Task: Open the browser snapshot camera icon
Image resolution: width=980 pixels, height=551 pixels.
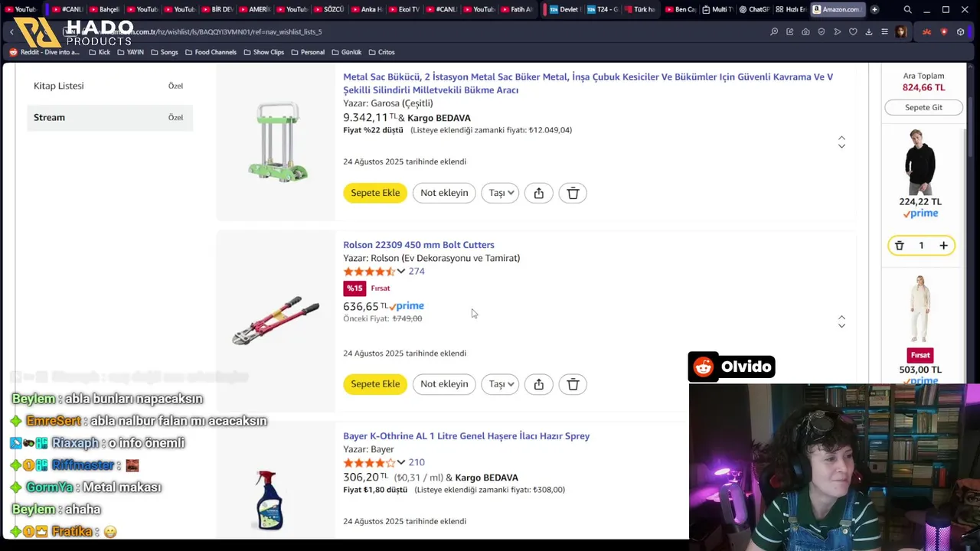Action: [x=805, y=32]
